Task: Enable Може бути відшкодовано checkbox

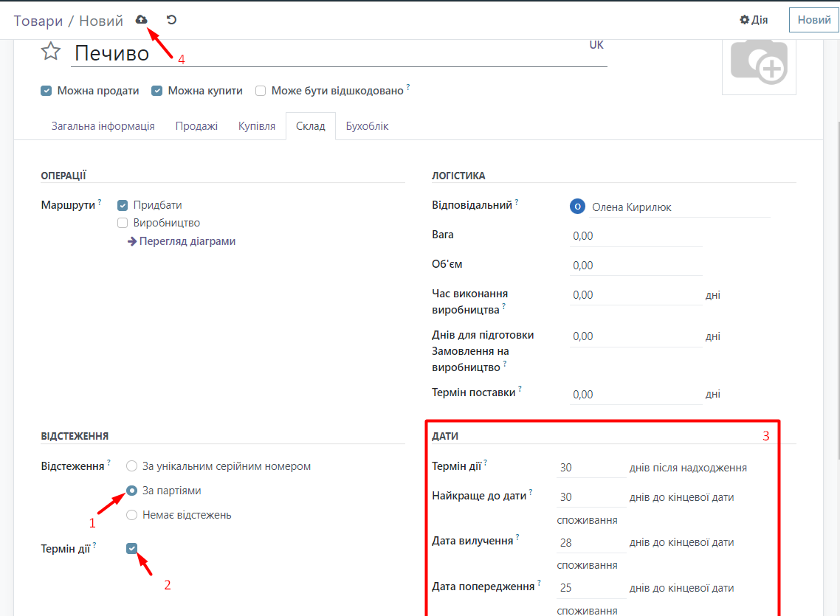Action: click(261, 91)
